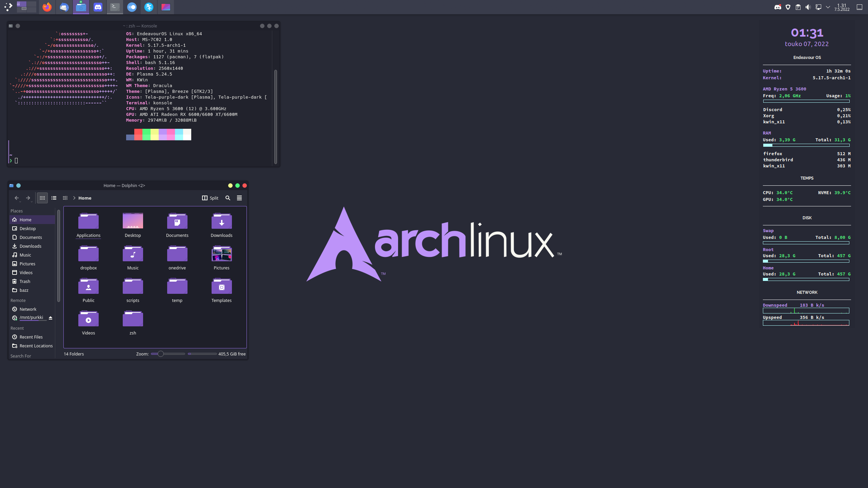
Task: Open Recent Files in sidebar
Action: tap(32, 337)
